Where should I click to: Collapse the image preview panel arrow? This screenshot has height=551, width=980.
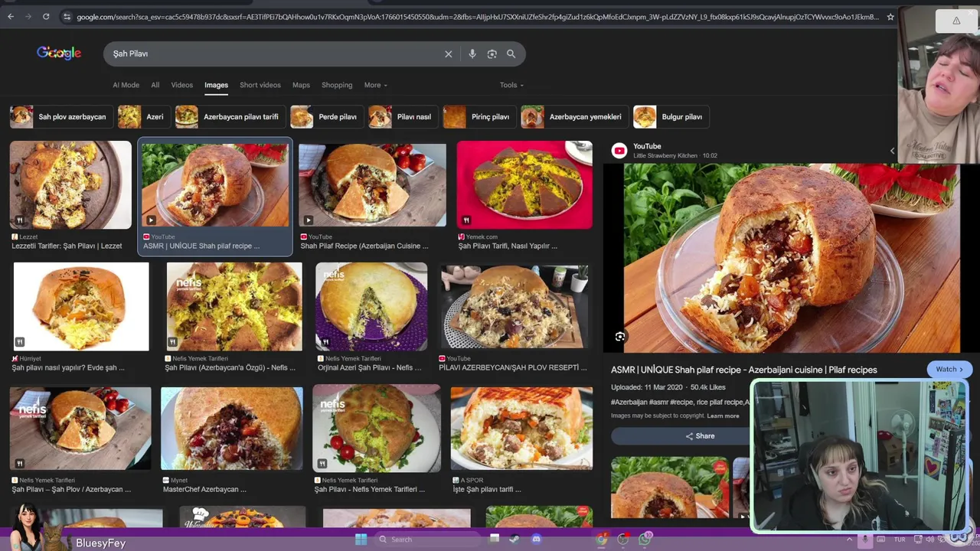coord(892,151)
